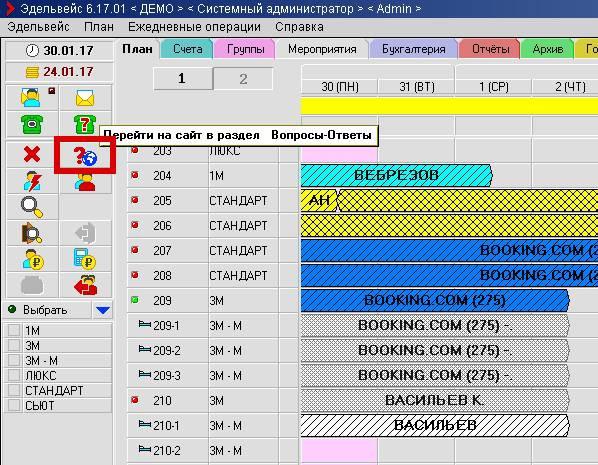Image resolution: width=598 pixels, height=465 pixels.
Task: Click the red X delete icon
Action: click(x=32, y=154)
